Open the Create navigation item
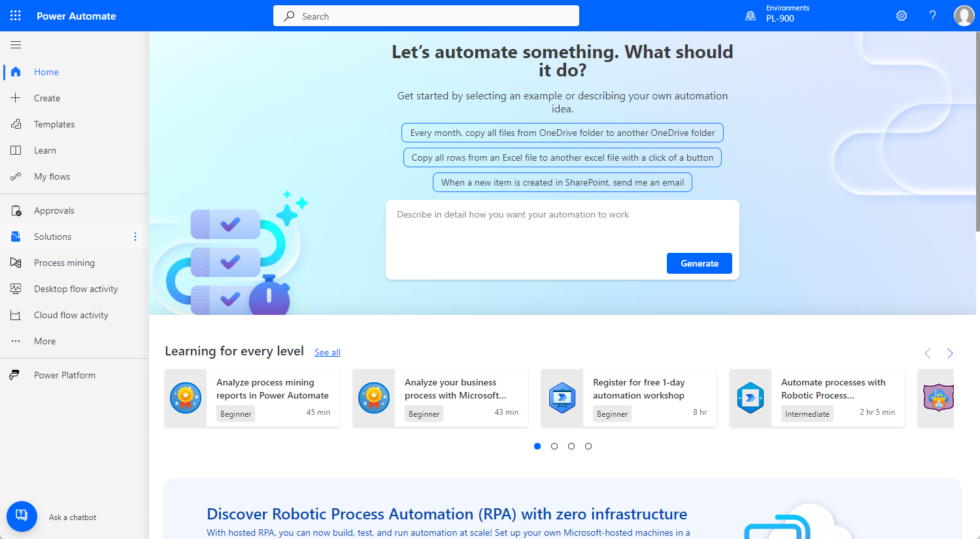Viewport: 980px width, 539px height. [x=75, y=98]
